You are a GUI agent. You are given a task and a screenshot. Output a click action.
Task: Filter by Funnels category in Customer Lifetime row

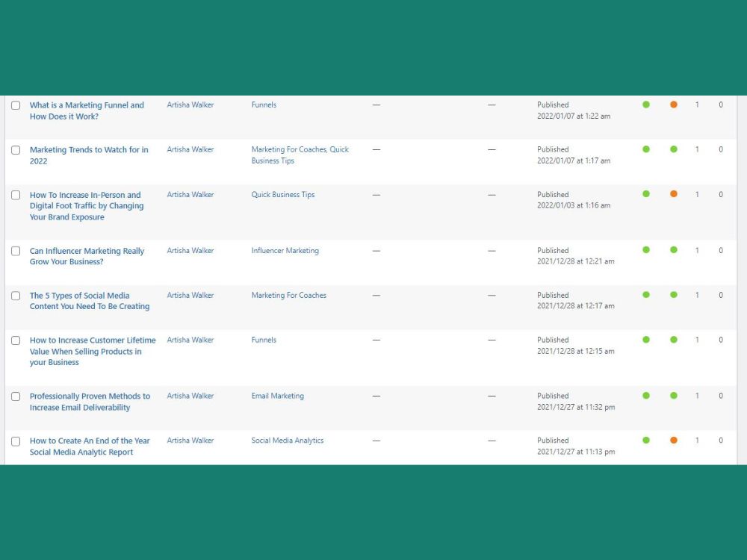pos(264,340)
